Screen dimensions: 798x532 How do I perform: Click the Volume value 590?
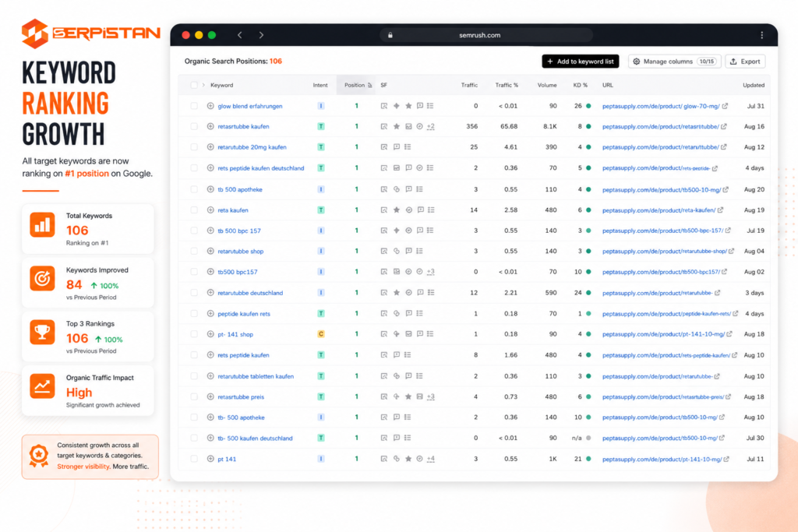(551, 292)
